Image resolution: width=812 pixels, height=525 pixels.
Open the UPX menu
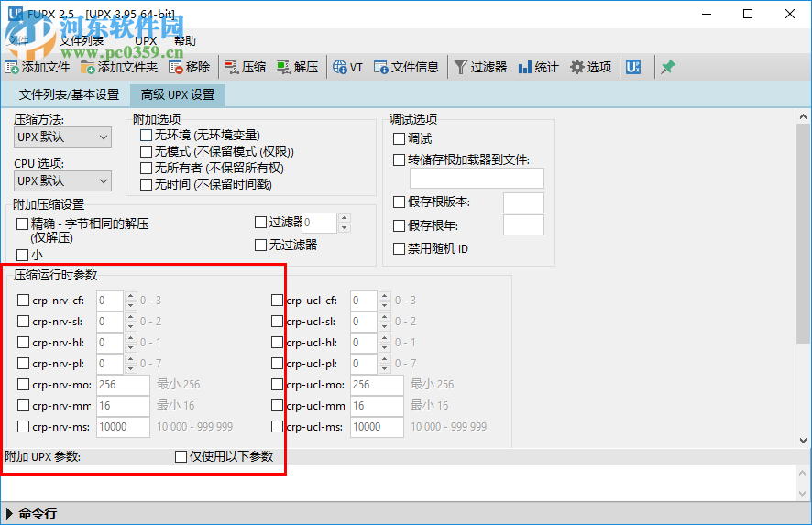point(146,41)
